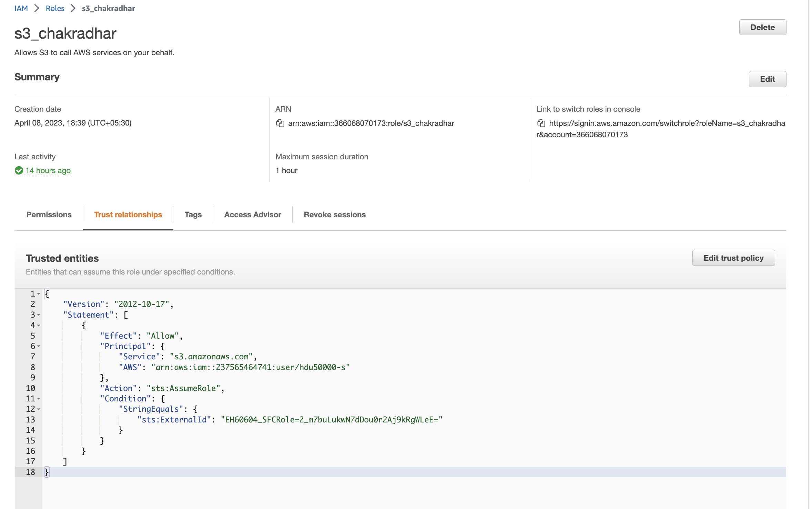Image resolution: width=812 pixels, height=509 pixels.
Task: Open the Edit trust policy editor
Action: tap(733, 258)
